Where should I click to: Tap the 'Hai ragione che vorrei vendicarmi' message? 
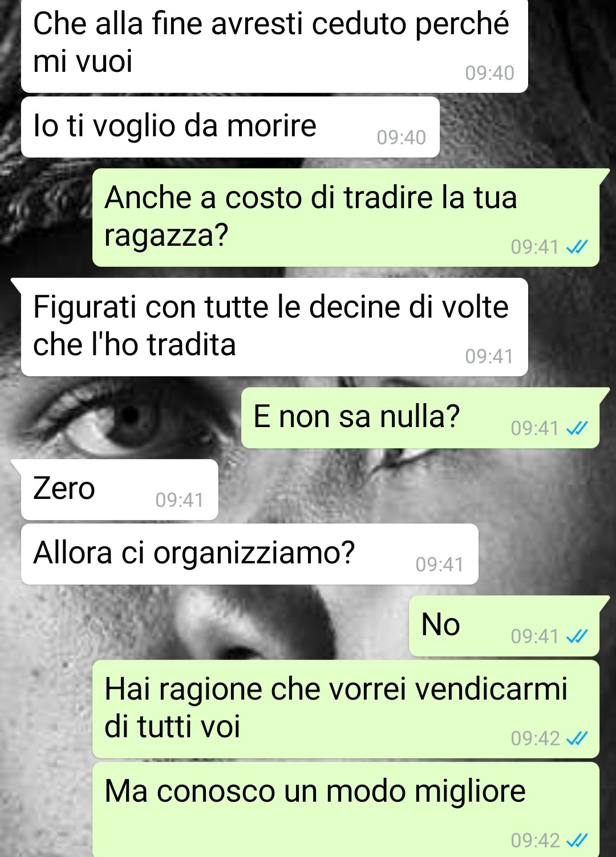(x=346, y=709)
